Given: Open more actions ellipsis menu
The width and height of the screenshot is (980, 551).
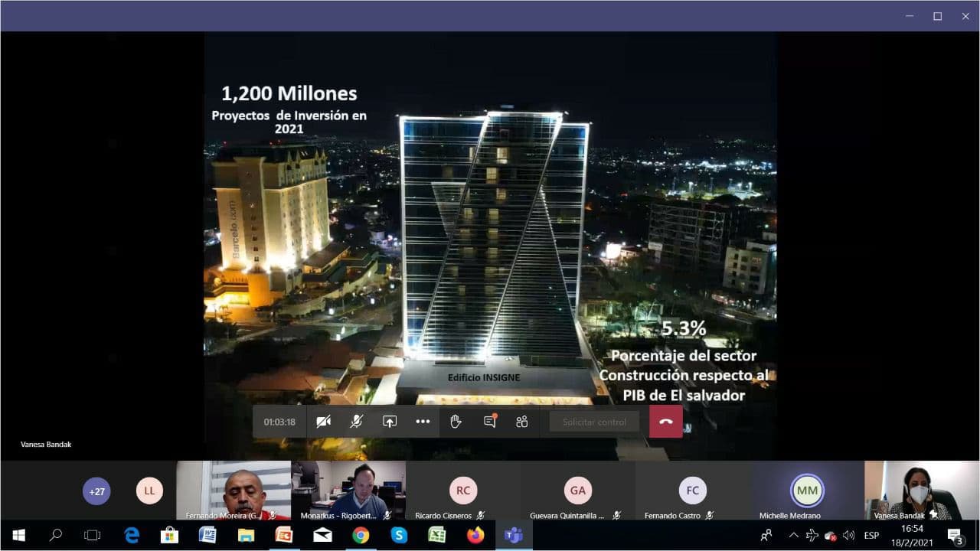Looking at the screenshot, I should click(423, 422).
